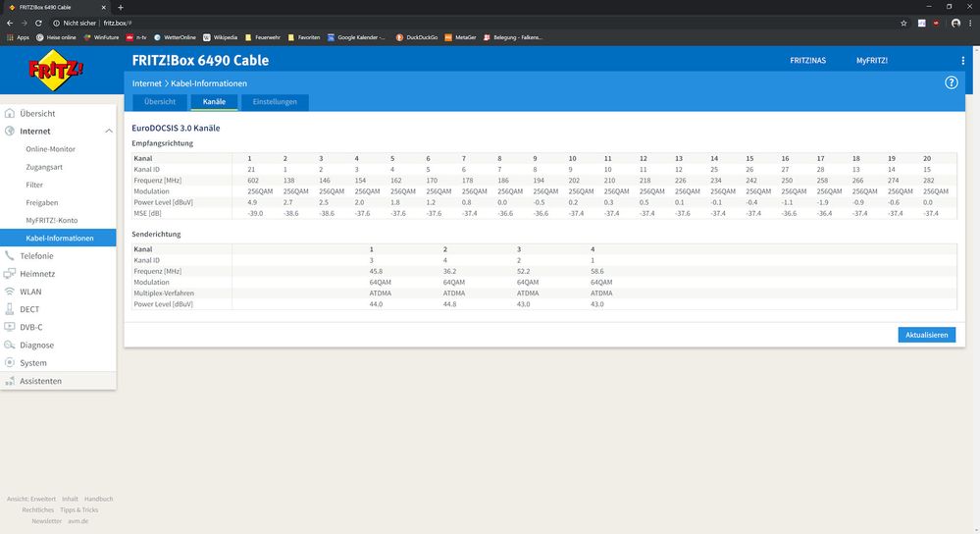Viewport: 980px width, 534px height.
Task: Click the -39.0 MSE value
Action: [x=255, y=213]
